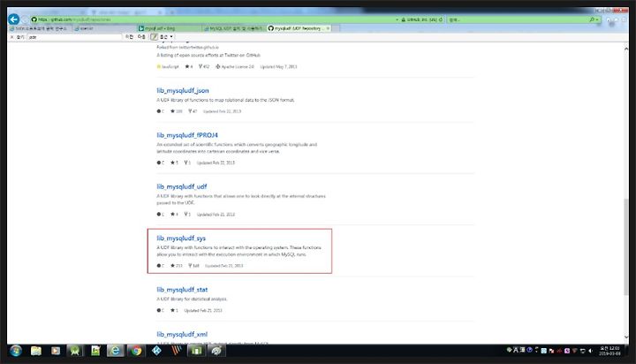Click the page scrollbar up arrow

[x=626, y=49]
